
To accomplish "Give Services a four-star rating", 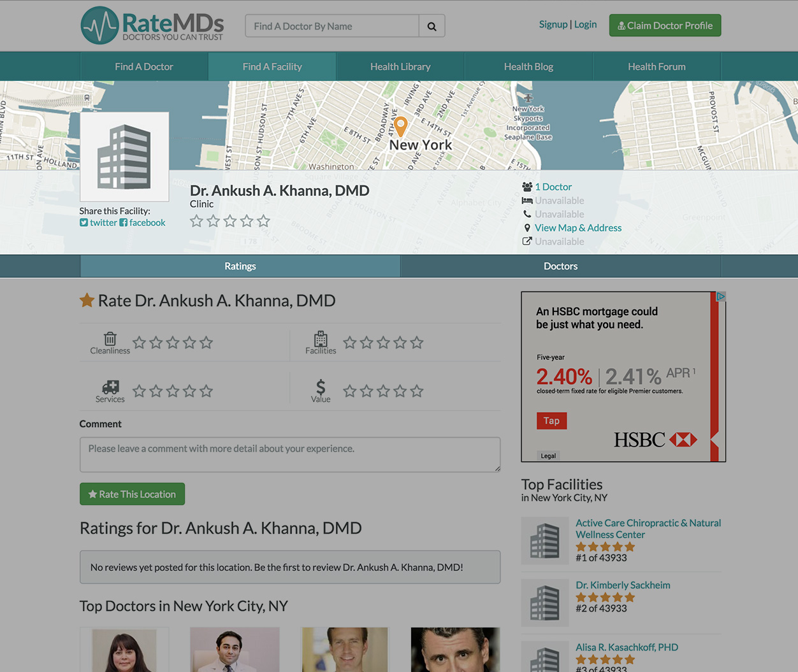I will [189, 391].
